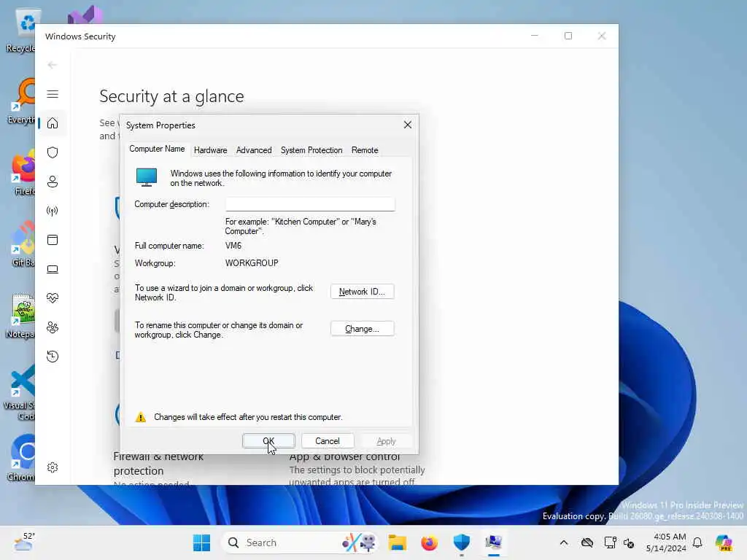Switch to the Computer Name tab

pyautogui.click(x=157, y=149)
